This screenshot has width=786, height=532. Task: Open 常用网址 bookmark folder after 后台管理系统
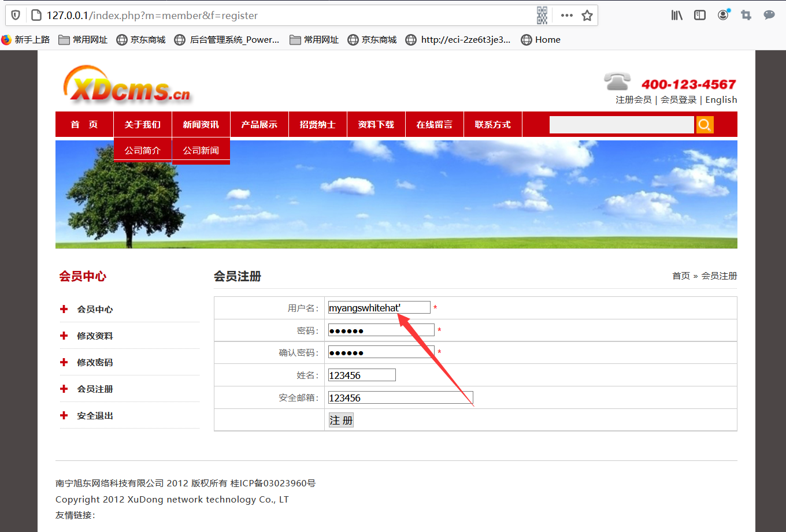[x=314, y=40]
